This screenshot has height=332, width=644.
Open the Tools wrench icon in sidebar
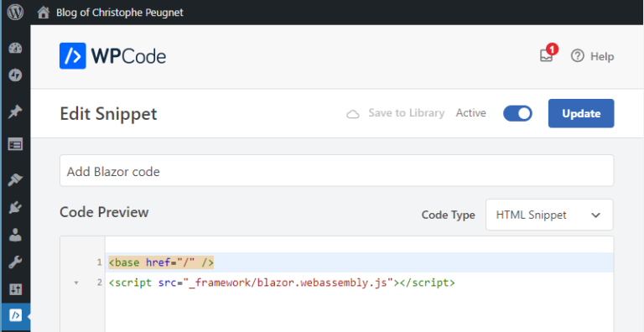point(15,262)
